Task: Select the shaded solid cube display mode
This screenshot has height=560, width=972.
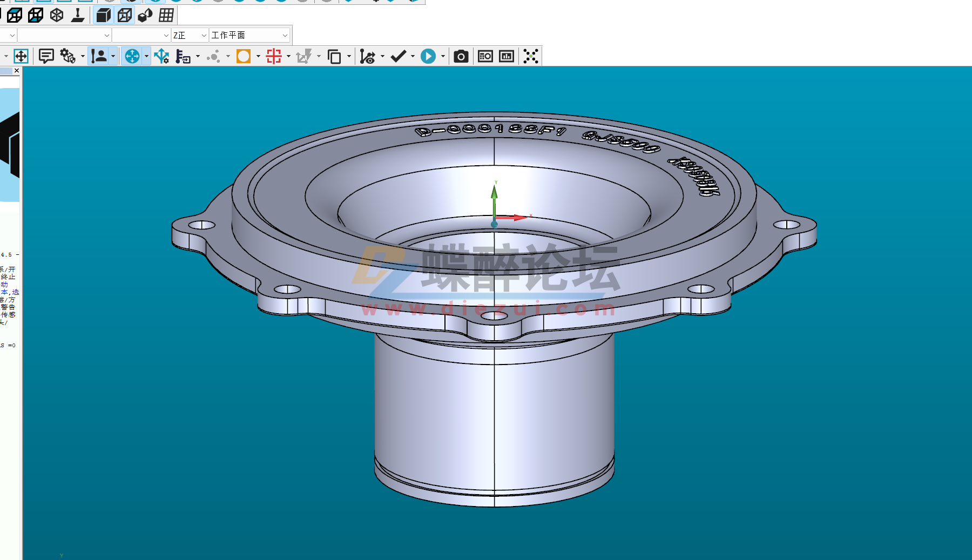Action: 103,15
